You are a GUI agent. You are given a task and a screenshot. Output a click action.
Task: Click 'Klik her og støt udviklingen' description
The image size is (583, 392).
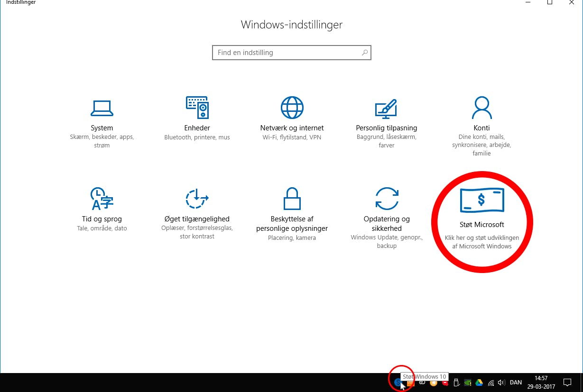point(481,238)
